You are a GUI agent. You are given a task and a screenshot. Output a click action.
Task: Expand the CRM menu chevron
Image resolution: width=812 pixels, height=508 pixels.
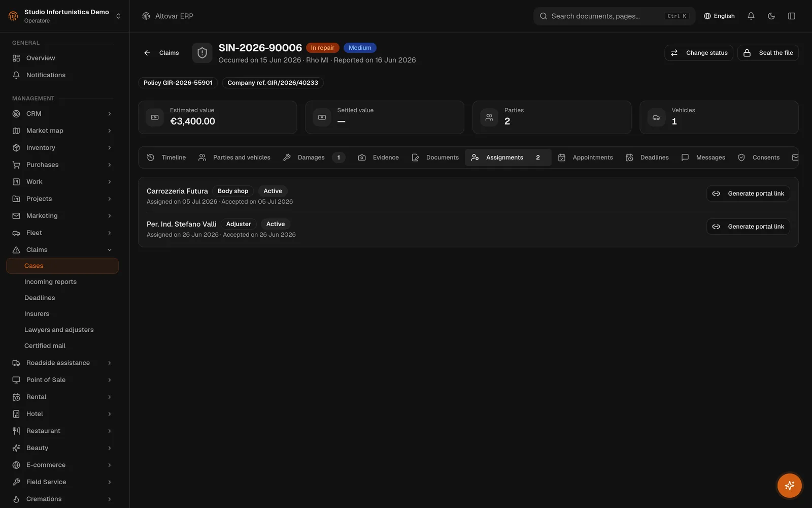[x=110, y=114]
